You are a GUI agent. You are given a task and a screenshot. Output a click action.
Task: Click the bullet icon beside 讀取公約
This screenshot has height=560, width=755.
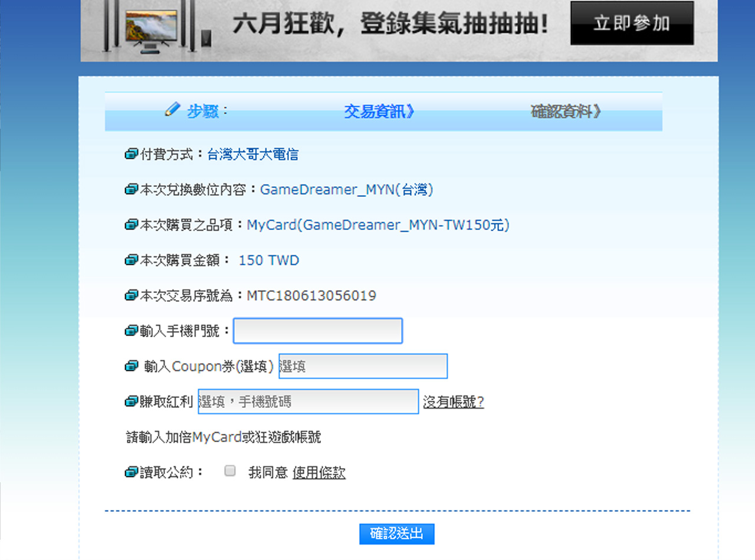[131, 473]
